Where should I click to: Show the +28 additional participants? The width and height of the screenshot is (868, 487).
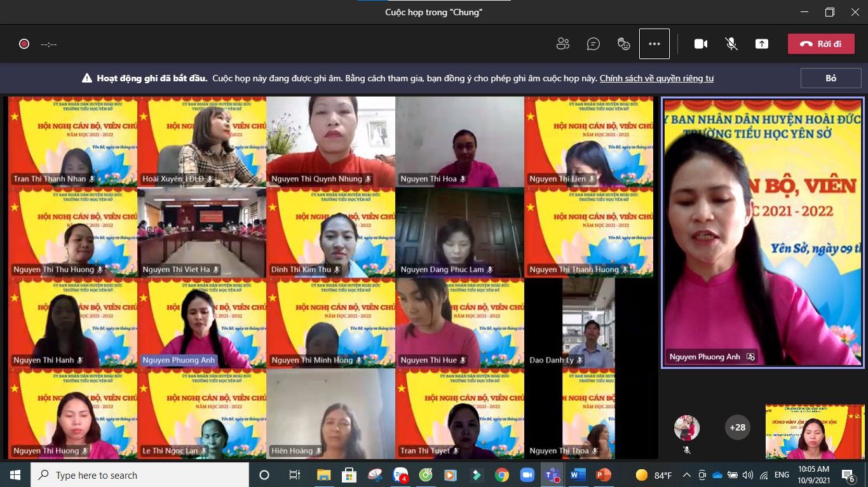[737, 427]
